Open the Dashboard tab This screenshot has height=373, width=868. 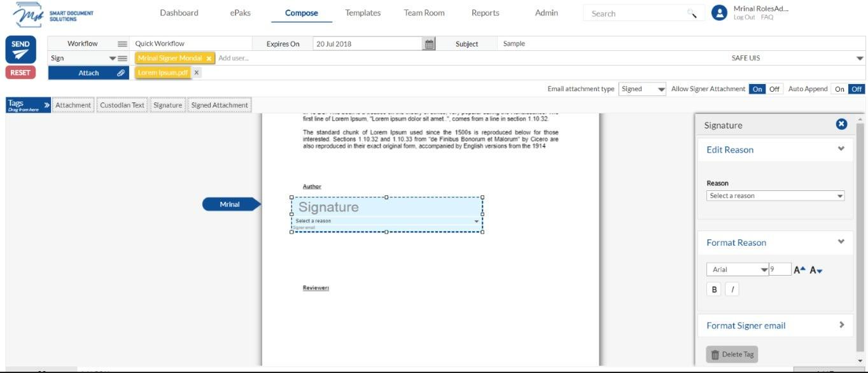[179, 13]
